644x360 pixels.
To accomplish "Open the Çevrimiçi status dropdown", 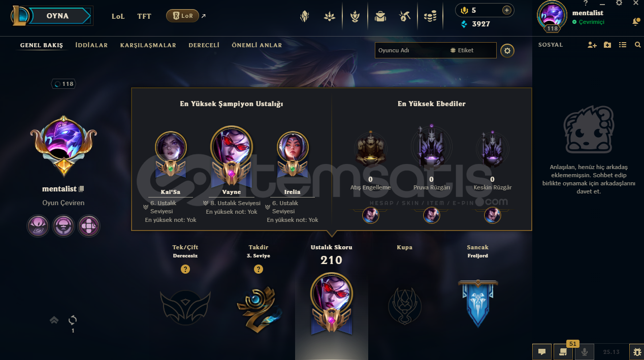I will tap(589, 22).
